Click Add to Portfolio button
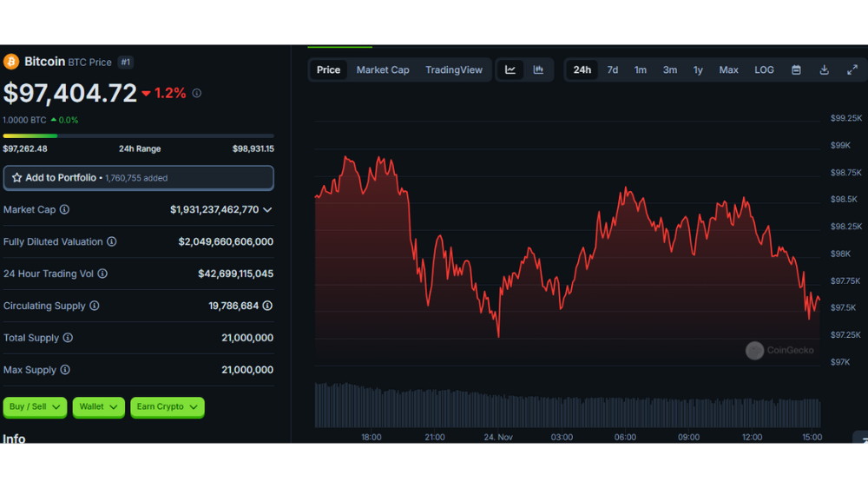This screenshot has width=868, height=488. (138, 178)
